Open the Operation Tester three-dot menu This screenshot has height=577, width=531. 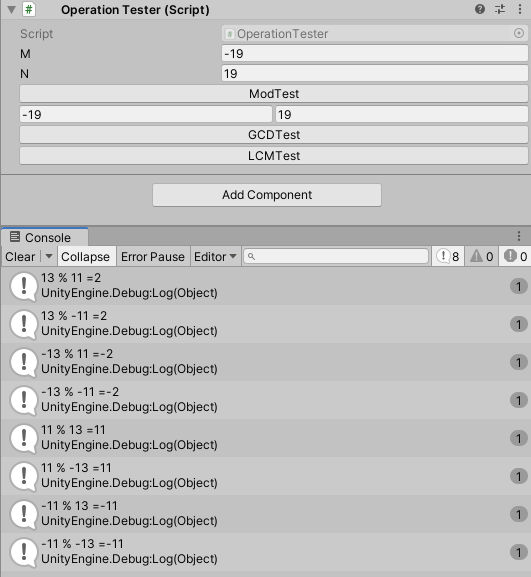tap(520, 9)
